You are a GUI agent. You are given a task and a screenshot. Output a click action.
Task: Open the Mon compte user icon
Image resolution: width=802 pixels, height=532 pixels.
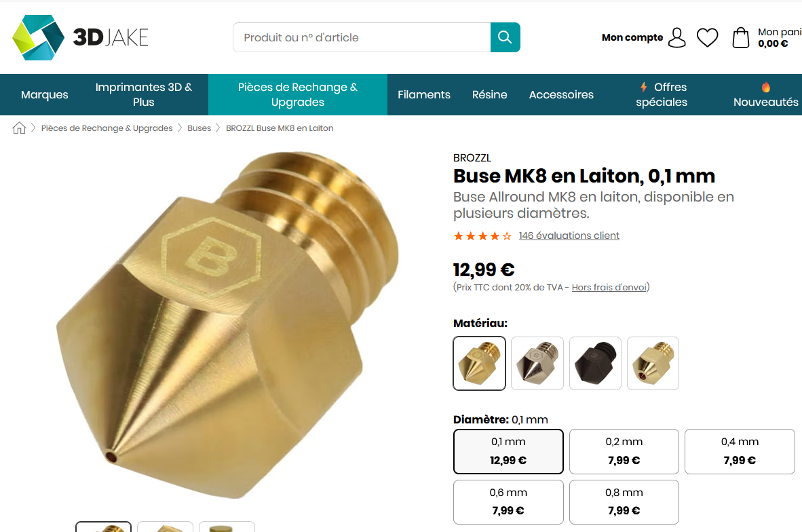click(676, 37)
